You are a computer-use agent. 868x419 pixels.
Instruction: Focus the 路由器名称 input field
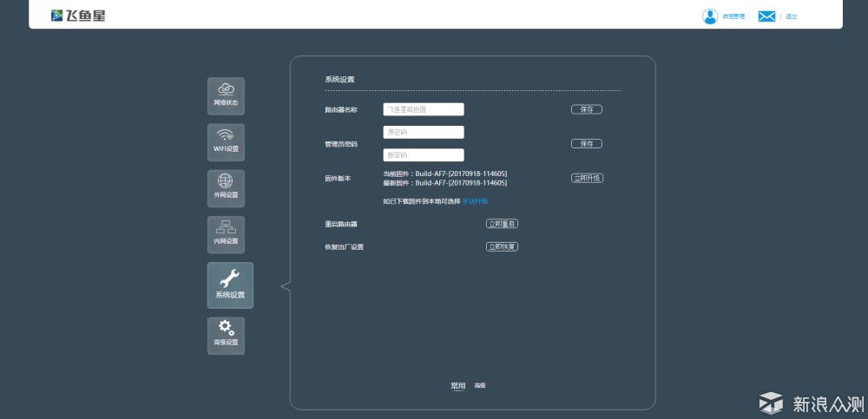click(424, 109)
